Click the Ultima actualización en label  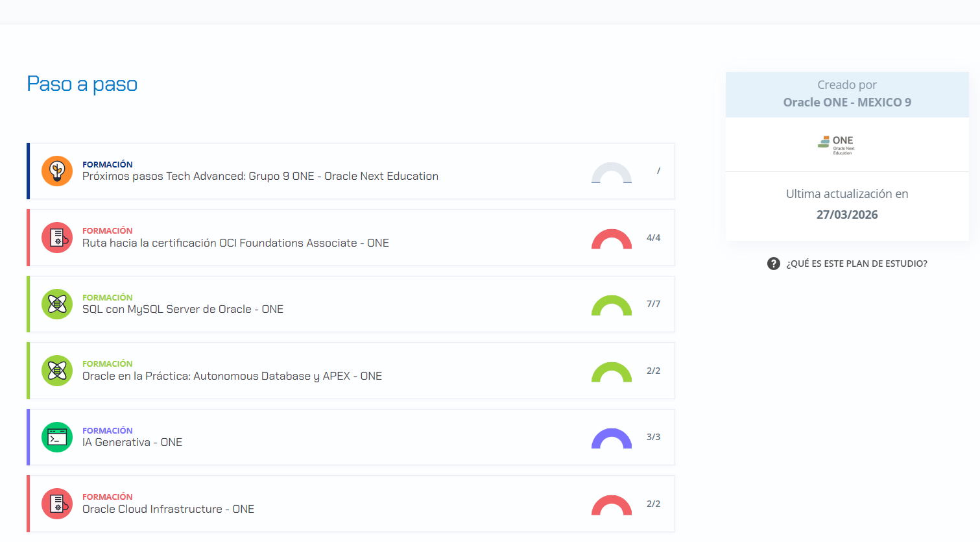[847, 194]
